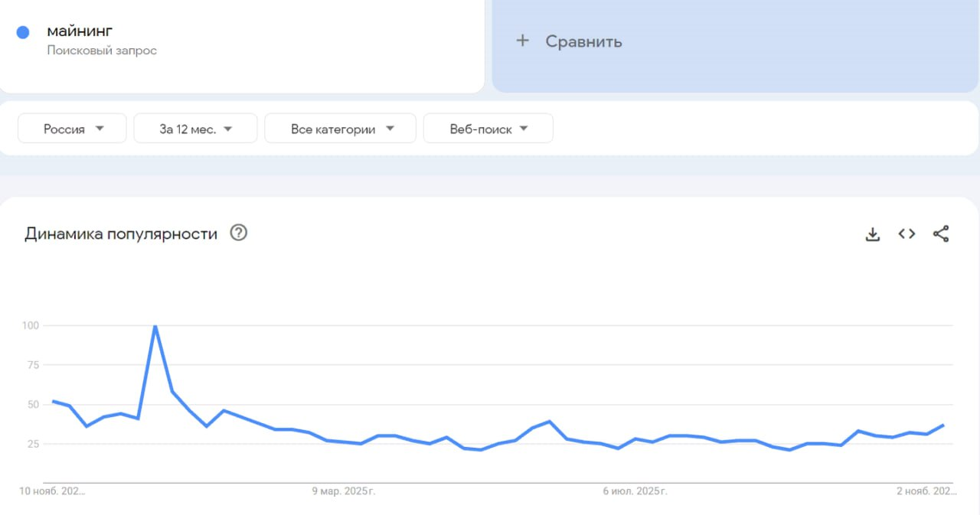Expand the Все категории filter
This screenshot has height=515, width=980.
(341, 129)
